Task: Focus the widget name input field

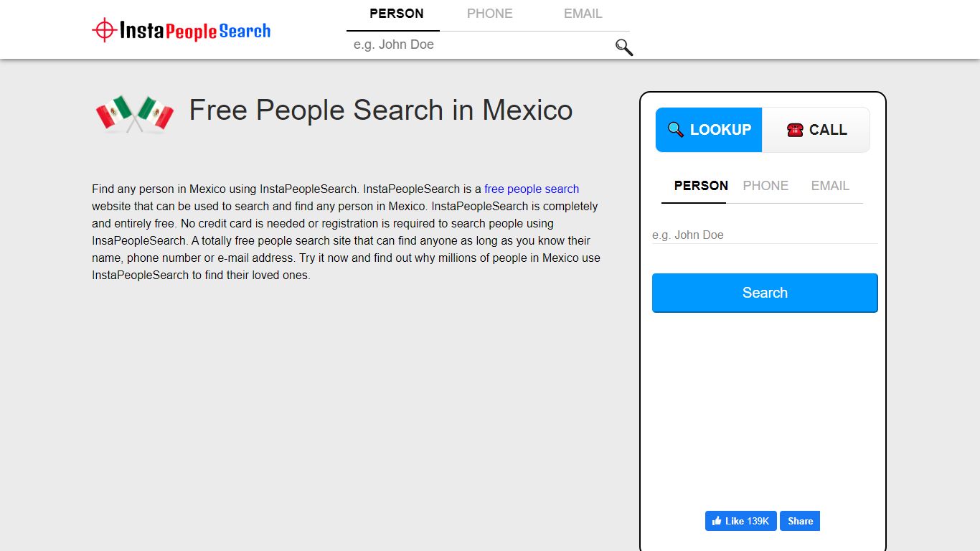Action: pyautogui.click(x=765, y=235)
